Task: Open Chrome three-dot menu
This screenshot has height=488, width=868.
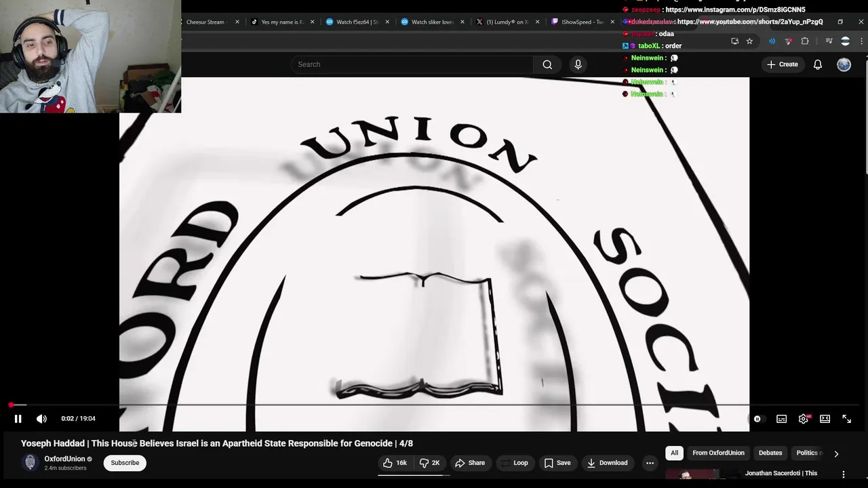Action: [x=861, y=41]
